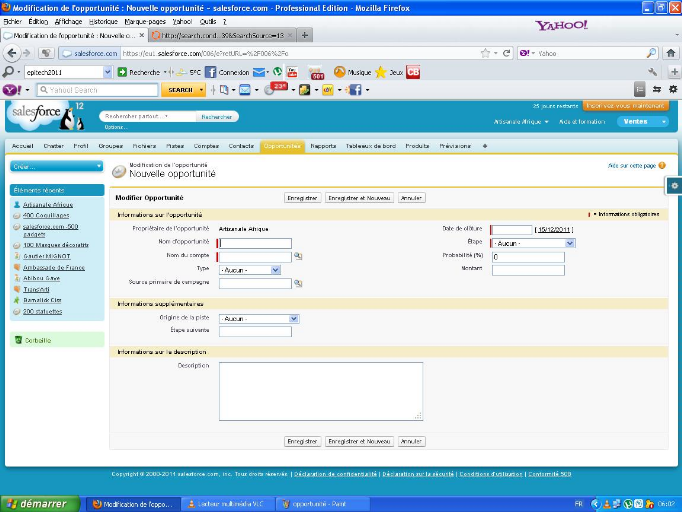The width and height of the screenshot is (682, 512).
Task: Open the 400 Coquillages recent item link
Action: pyautogui.click(x=46, y=215)
